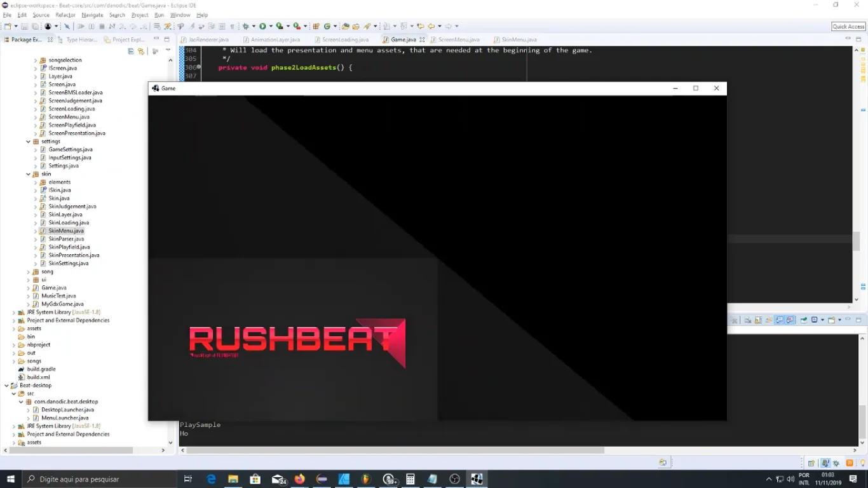
Task: Click the Windows Start button
Action: (x=11, y=479)
